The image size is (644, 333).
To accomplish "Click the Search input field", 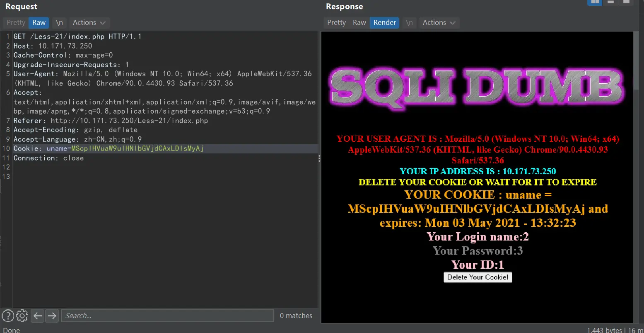I will tap(167, 316).
